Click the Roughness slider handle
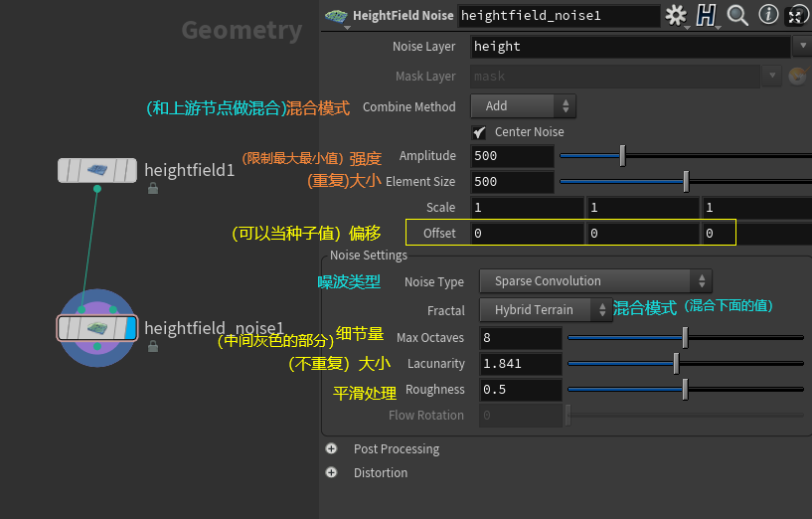 685,389
